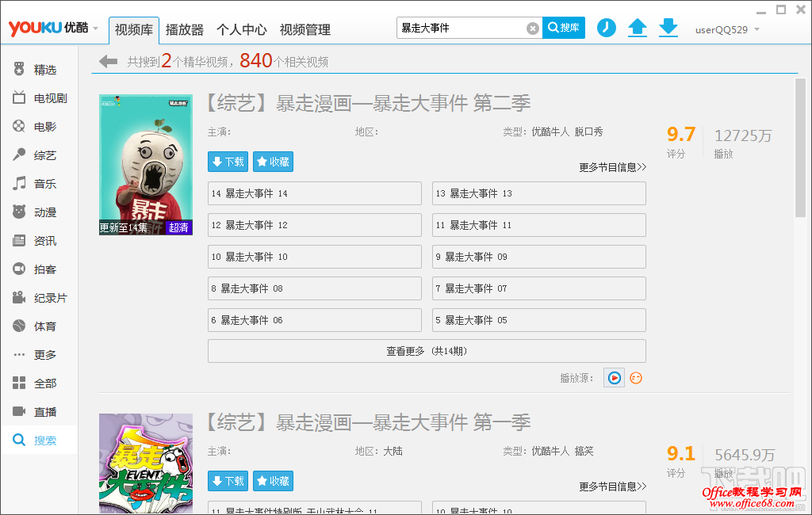Open the 电视剧 TV series category
This screenshot has width=812, height=515.
(40, 97)
